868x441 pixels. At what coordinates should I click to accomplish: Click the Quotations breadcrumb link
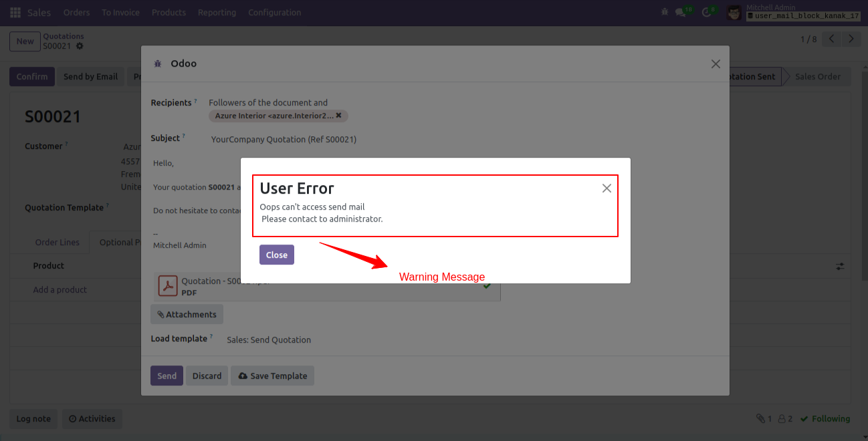click(64, 36)
